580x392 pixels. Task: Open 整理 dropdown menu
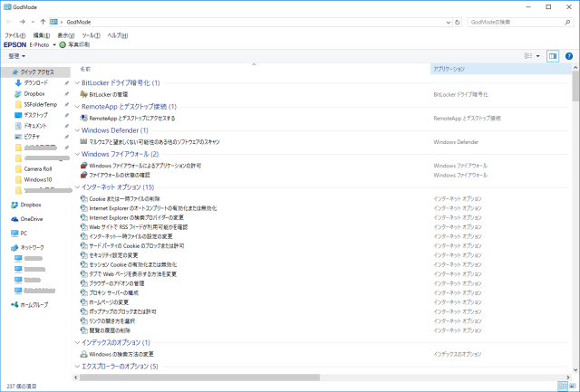click(16, 56)
